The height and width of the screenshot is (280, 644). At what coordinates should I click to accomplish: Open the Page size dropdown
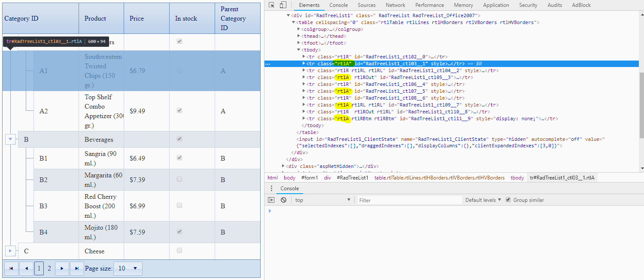pos(128,268)
